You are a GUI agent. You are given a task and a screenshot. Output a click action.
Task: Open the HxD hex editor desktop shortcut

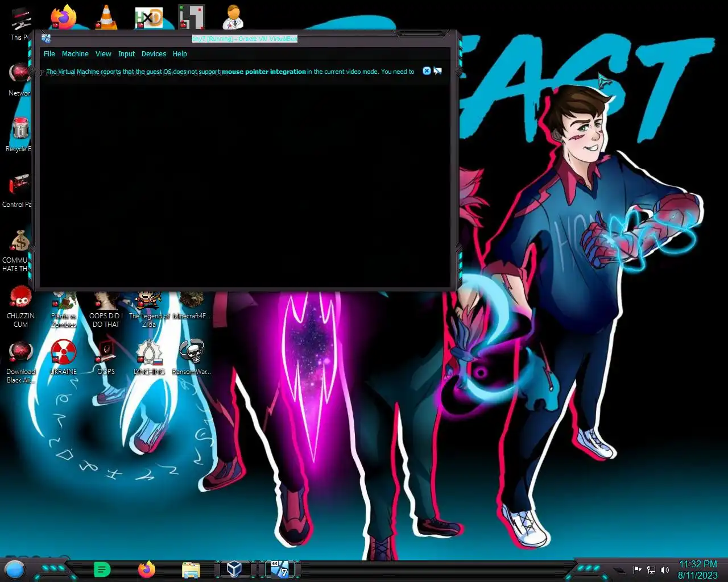click(148, 17)
